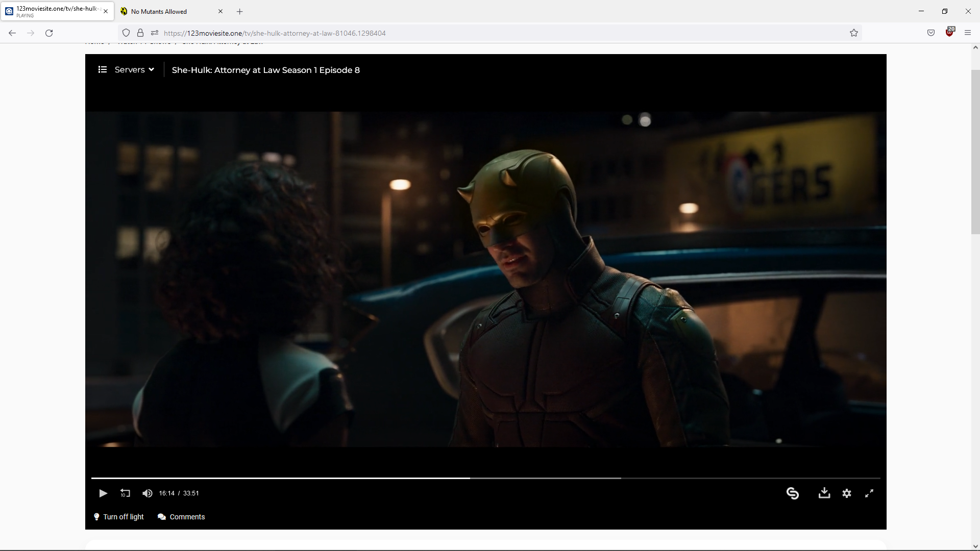
Task: Open site permissions icon in address bar
Action: (155, 33)
